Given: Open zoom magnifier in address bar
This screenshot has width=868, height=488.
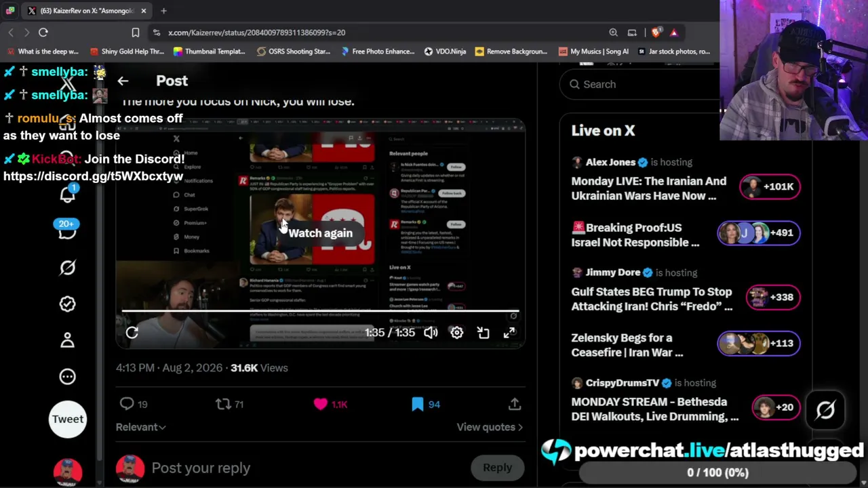Looking at the screenshot, I should 613,33.
